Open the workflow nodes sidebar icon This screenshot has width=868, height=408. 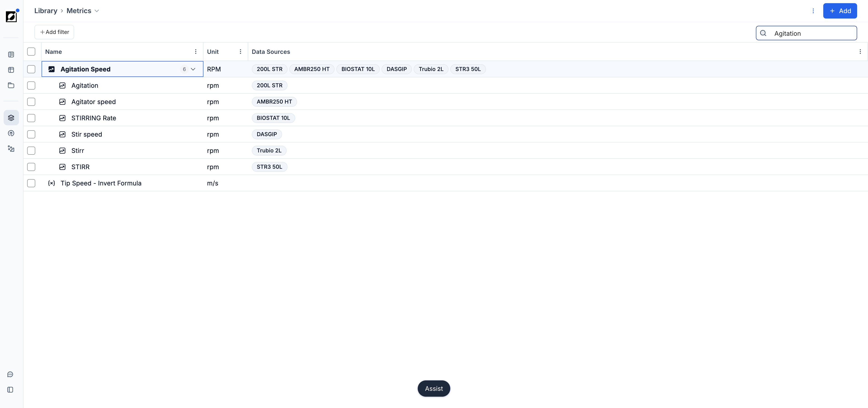11,149
